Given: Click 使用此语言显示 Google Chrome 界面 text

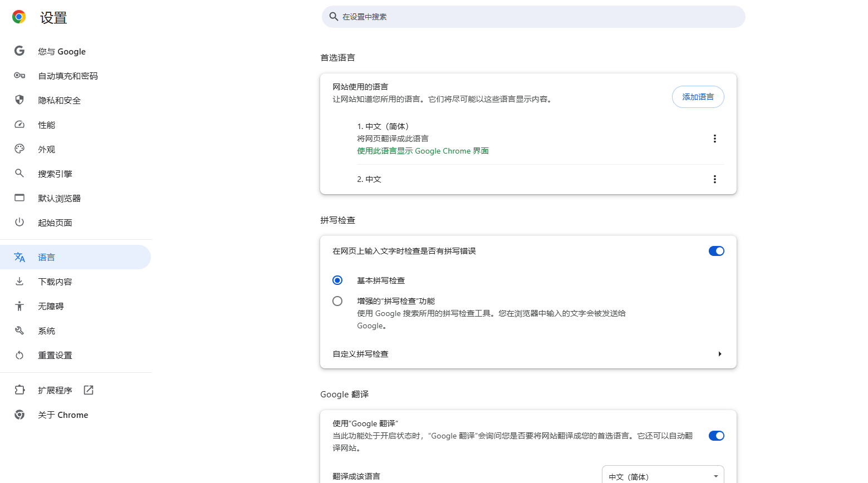Looking at the screenshot, I should coord(423,151).
